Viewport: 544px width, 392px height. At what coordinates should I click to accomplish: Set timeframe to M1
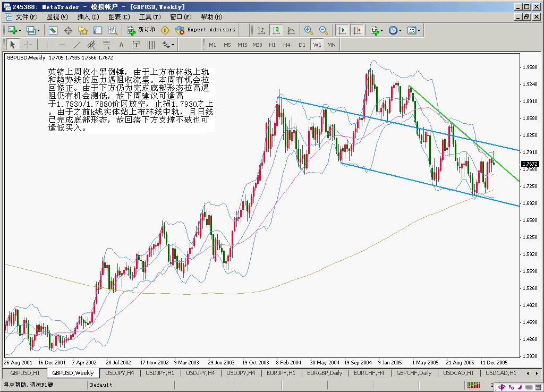212,45
